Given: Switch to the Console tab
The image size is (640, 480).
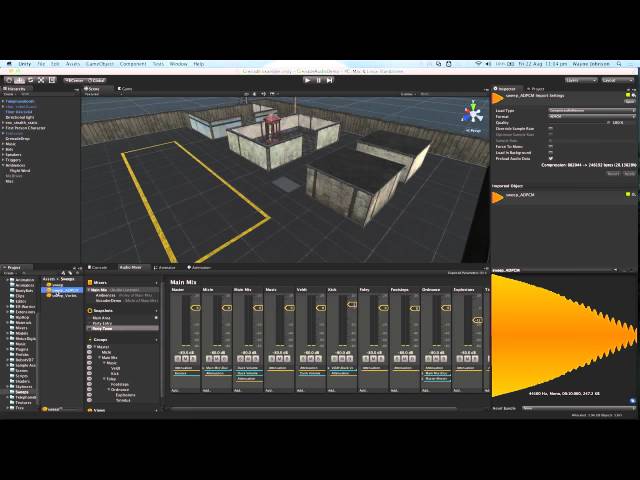Looking at the screenshot, I should 98,267.
